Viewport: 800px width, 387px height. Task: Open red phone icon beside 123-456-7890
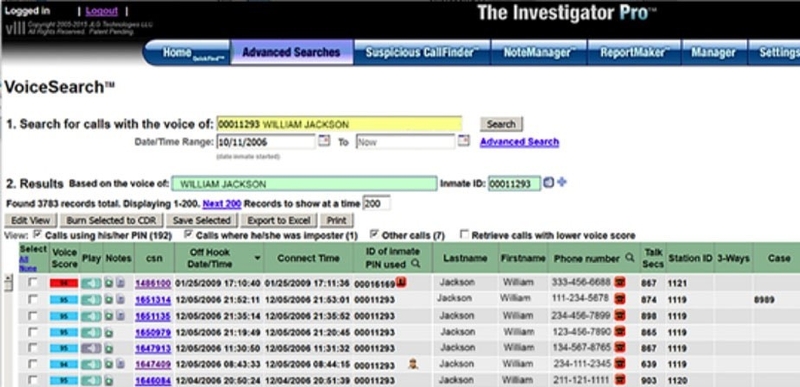coord(620,332)
